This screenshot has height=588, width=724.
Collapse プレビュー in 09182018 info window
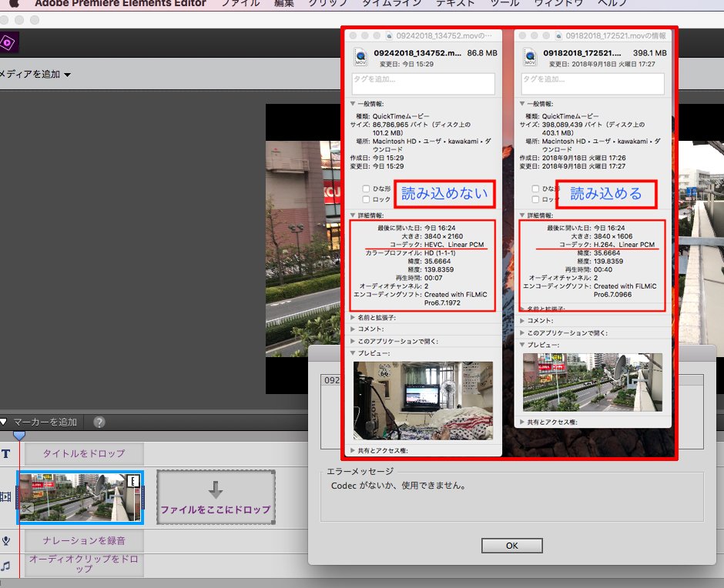[522, 345]
